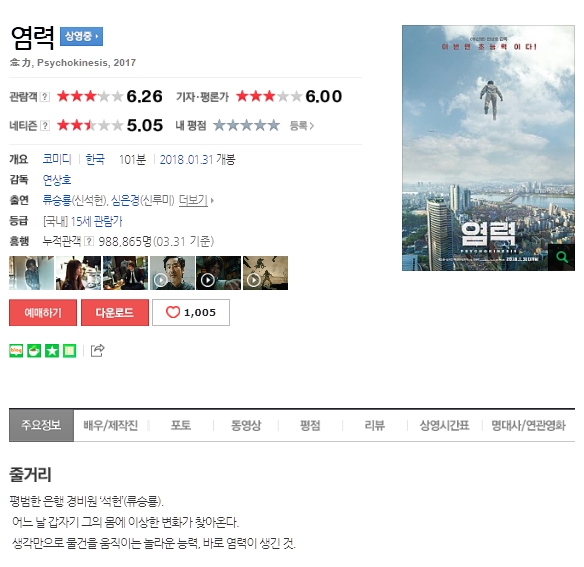Play the fourth thumbnail video clip
Viewport: 584px width, 567px height.
click(172, 273)
